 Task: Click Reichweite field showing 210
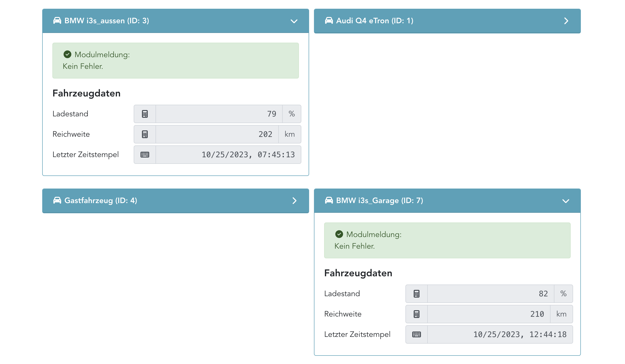point(489,314)
